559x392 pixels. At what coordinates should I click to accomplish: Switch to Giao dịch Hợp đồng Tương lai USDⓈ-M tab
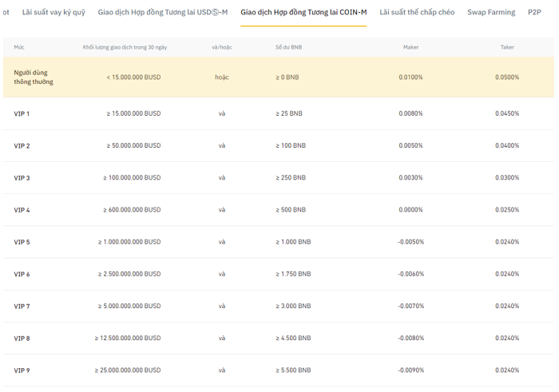coord(163,13)
